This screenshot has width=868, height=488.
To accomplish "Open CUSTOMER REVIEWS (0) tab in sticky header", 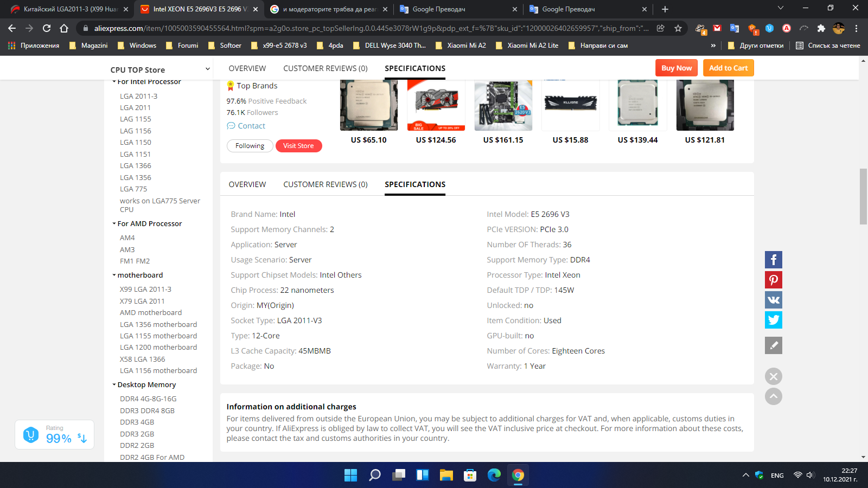I will [x=325, y=68].
